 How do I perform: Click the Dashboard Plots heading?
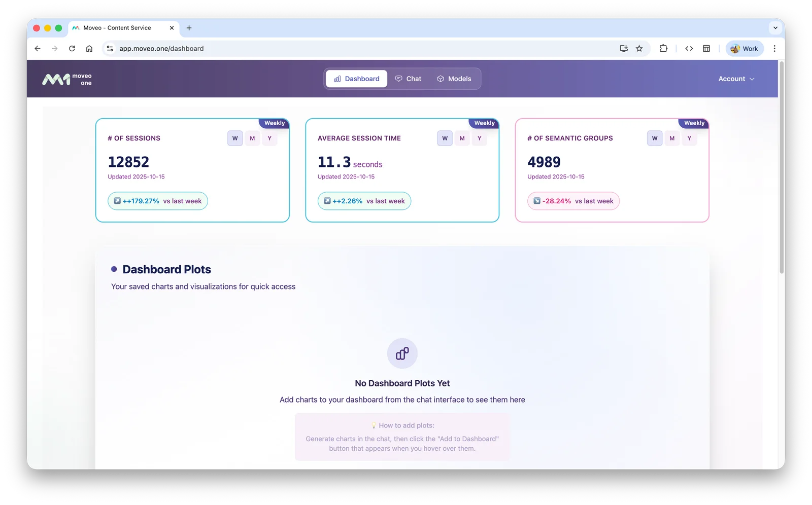tap(167, 269)
